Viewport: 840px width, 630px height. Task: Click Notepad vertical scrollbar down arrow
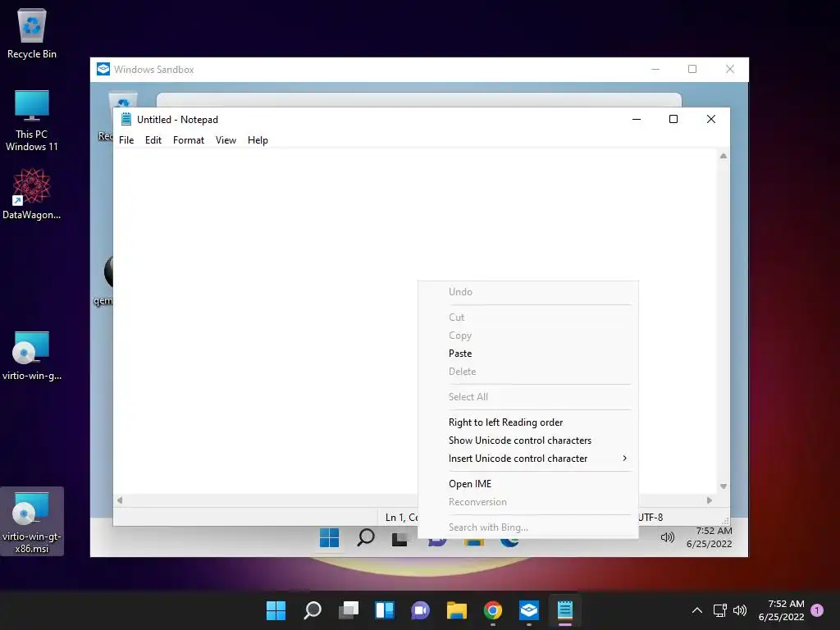click(724, 486)
